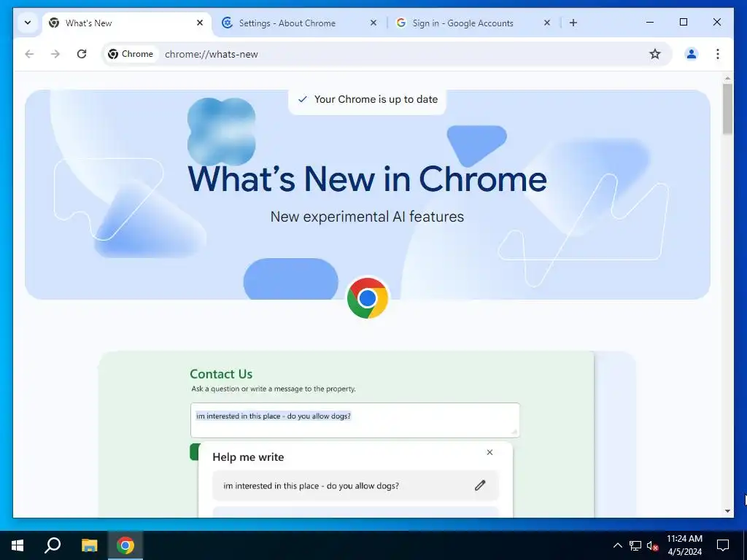Close the What's New tab

click(200, 23)
